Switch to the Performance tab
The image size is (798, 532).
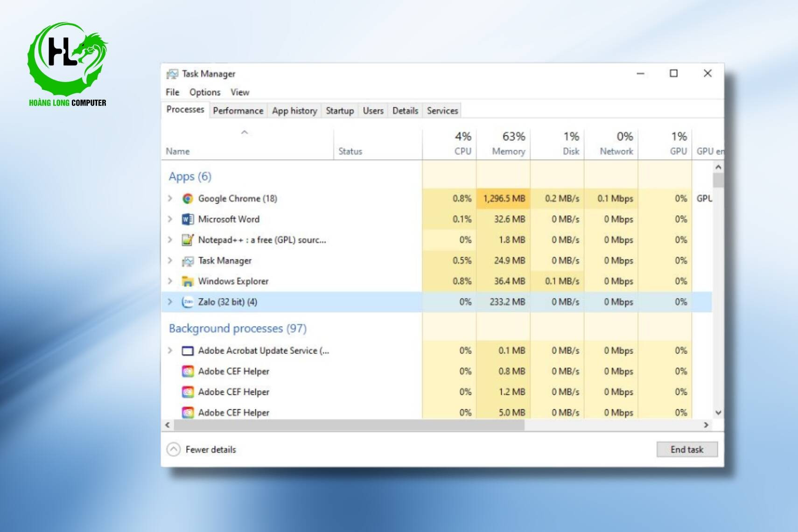[238, 111]
